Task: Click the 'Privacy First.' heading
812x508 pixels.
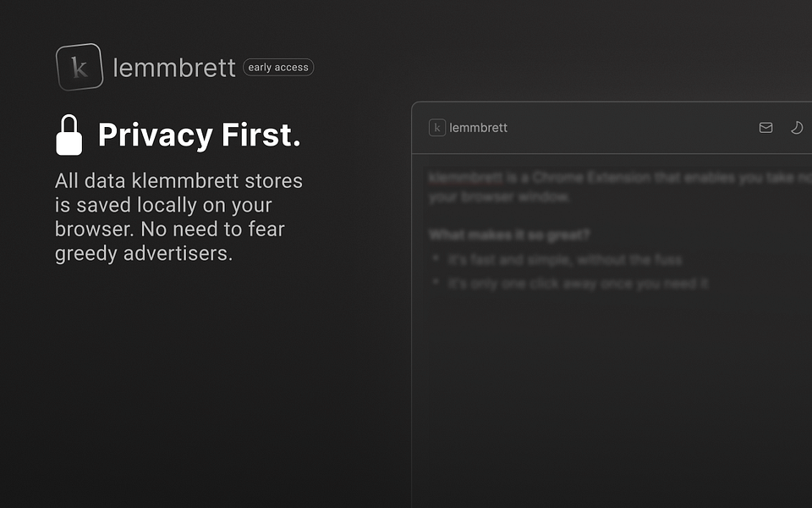Action: coord(199,135)
